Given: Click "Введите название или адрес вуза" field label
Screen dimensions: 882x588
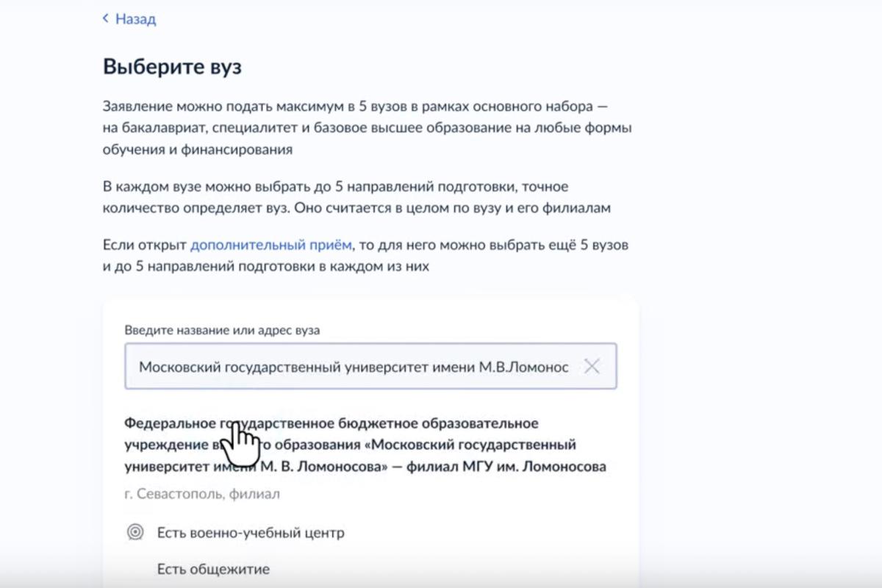Looking at the screenshot, I should [x=222, y=330].
